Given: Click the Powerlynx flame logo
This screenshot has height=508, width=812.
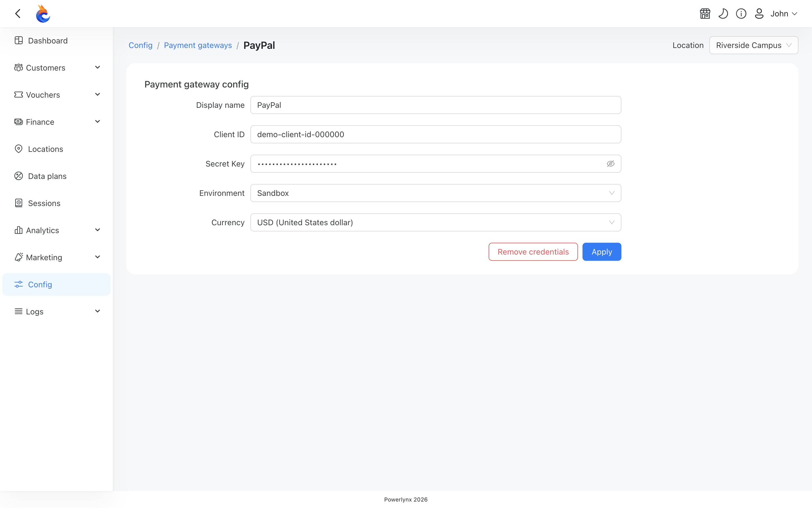Looking at the screenshot, I should pyautogui.click(x=43, y=14).
